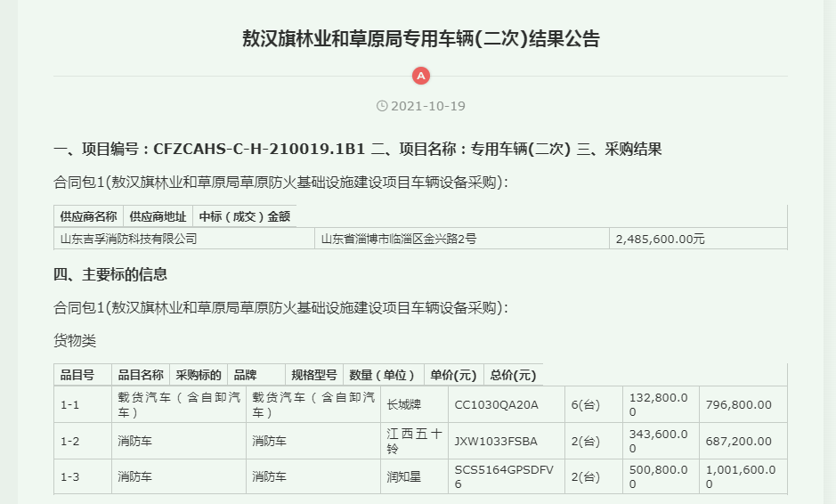Click the 货物类 category label
The width and height of the screenshot is (836, 504).
[x=75, y=341]
